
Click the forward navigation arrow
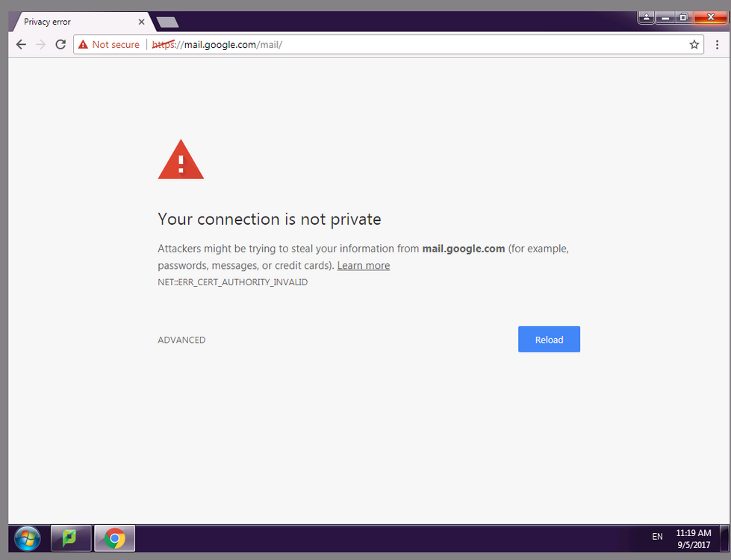tap(41, 45)
